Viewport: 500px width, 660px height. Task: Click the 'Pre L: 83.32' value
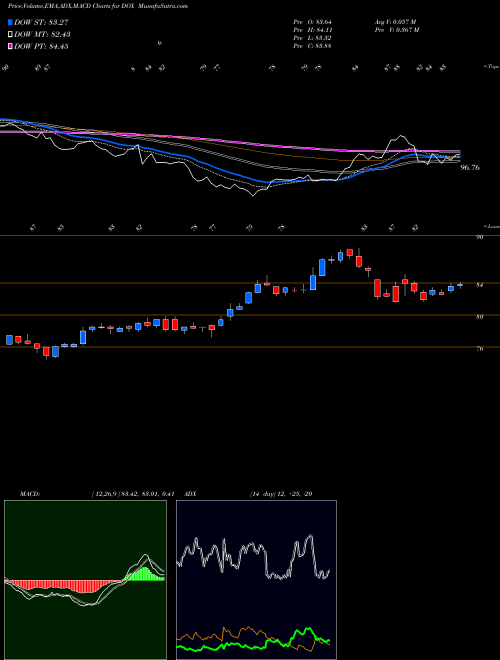(314, 38)
